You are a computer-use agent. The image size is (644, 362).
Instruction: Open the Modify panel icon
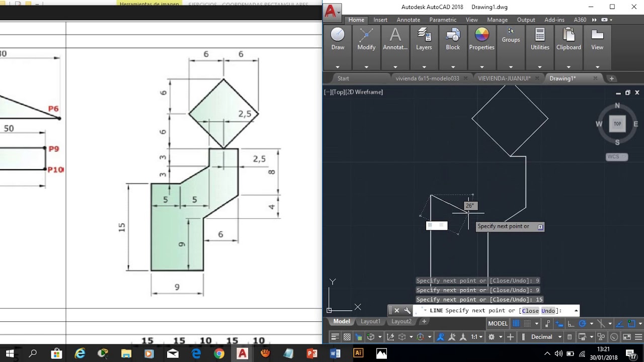click(x=366, y=34)
